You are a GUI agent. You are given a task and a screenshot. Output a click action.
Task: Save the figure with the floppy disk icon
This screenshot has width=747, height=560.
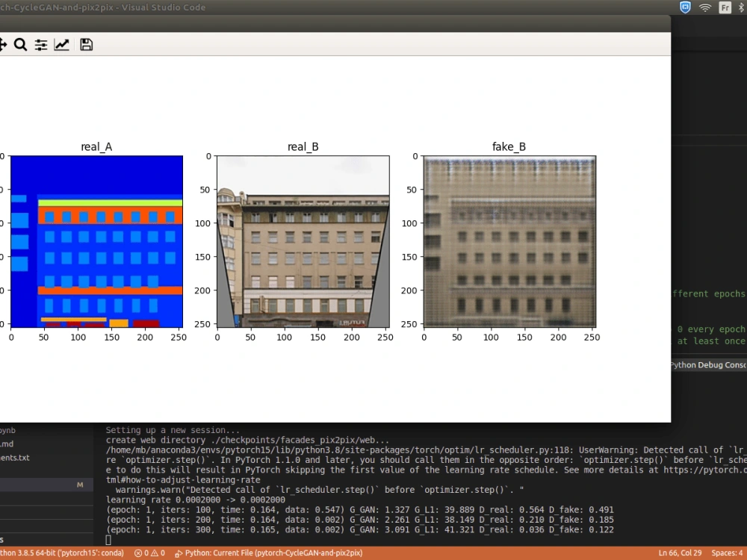click(86, 45)
